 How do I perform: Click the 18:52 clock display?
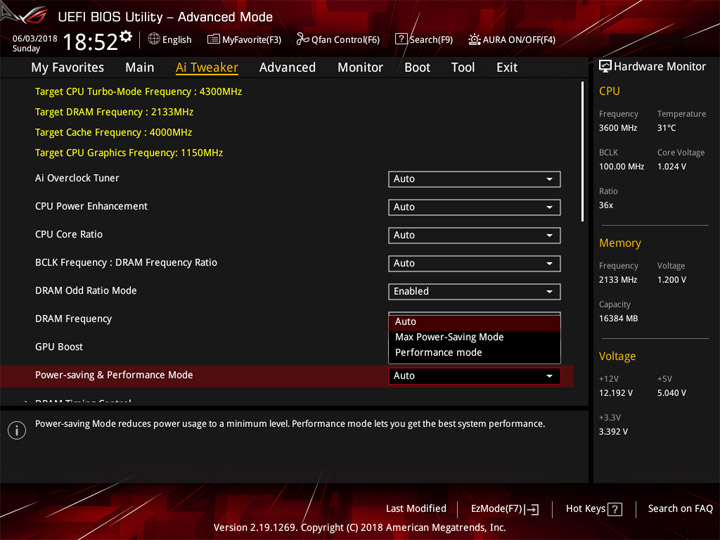tap(90, 42)
